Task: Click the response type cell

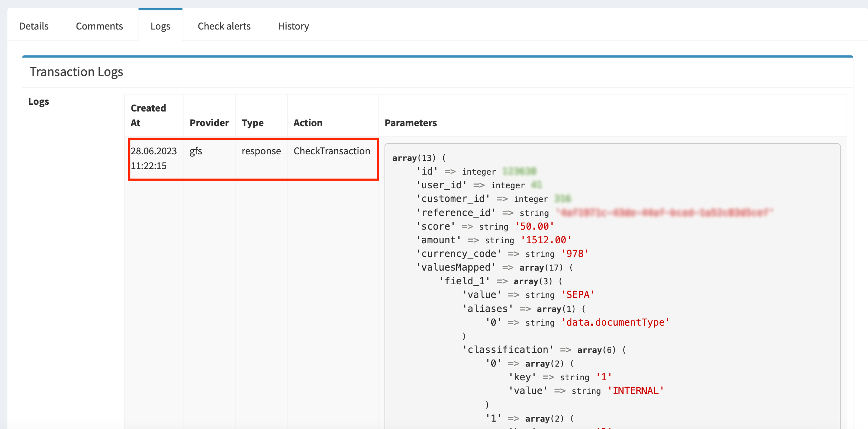Action: point(261,151)
